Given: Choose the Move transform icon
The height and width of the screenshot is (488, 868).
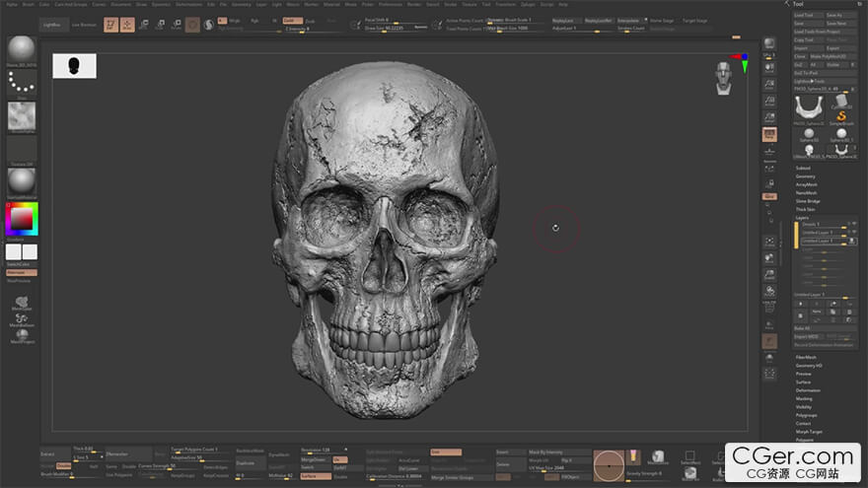Looking at the screenshot, I should [144, 25].
